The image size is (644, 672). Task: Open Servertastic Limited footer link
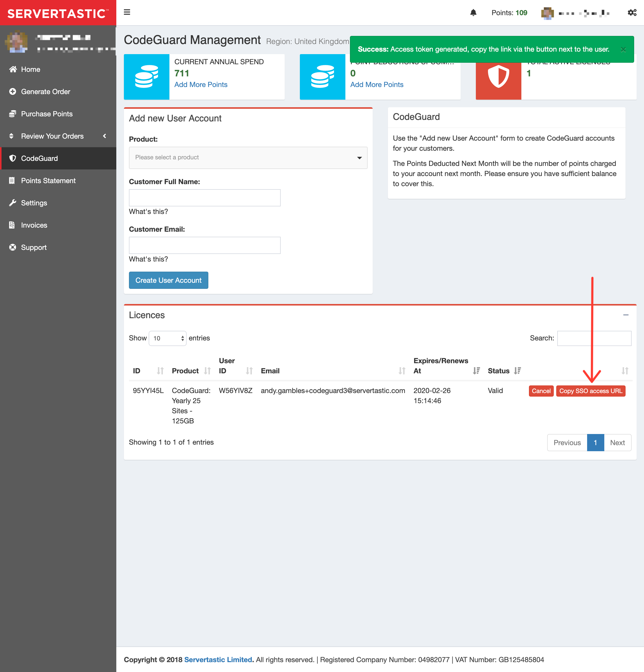tap(218, 659)
